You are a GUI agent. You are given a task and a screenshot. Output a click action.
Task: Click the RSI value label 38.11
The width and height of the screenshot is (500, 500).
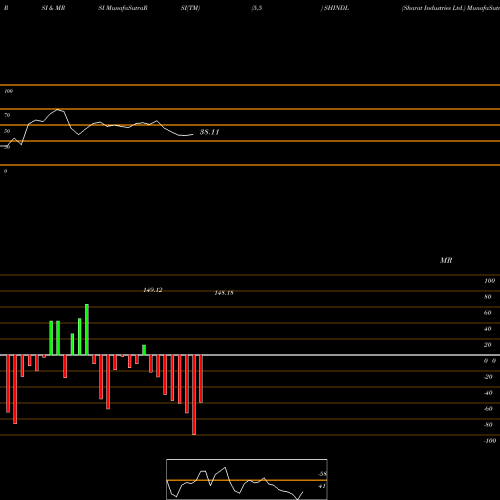tap(209, 132)
